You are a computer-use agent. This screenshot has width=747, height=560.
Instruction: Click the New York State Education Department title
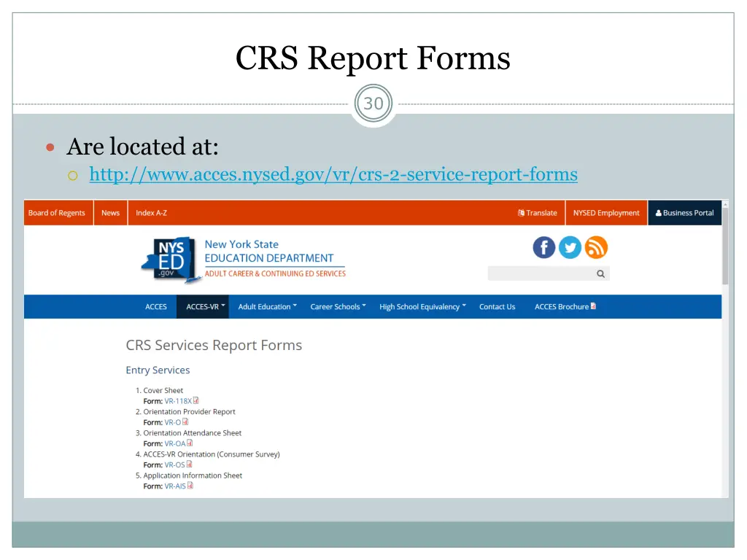[x=269, y=251]
